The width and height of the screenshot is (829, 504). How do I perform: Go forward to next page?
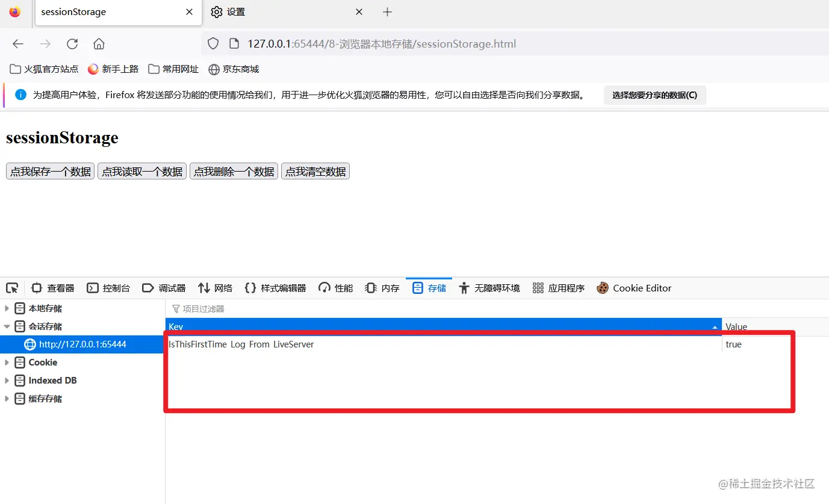pos(45,44)
